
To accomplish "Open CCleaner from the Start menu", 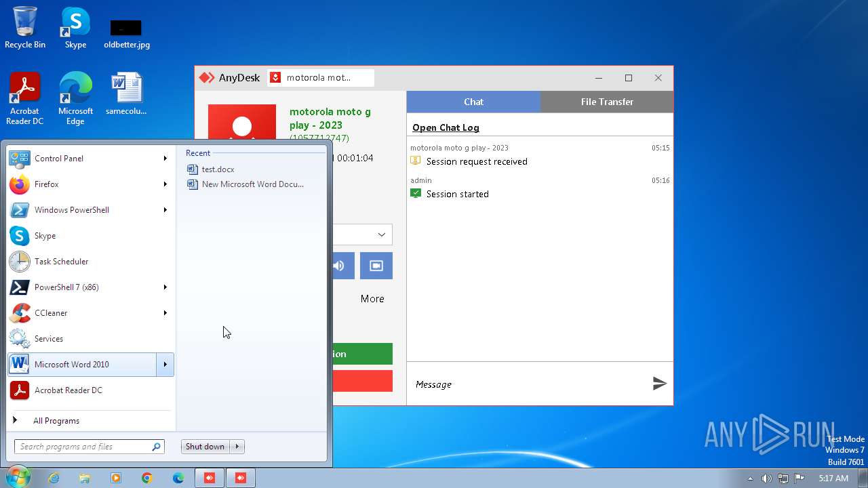I will 91,313.
